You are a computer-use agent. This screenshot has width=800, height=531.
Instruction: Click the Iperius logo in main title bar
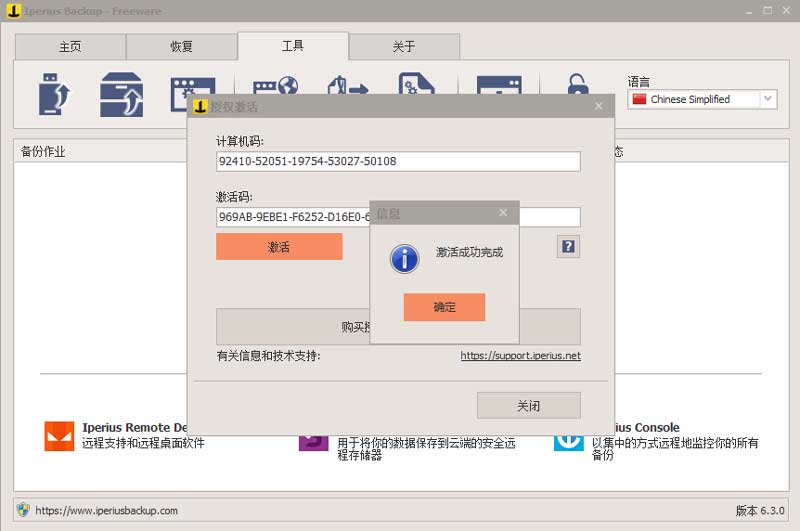pyautogui.click(x=14, y=11)
